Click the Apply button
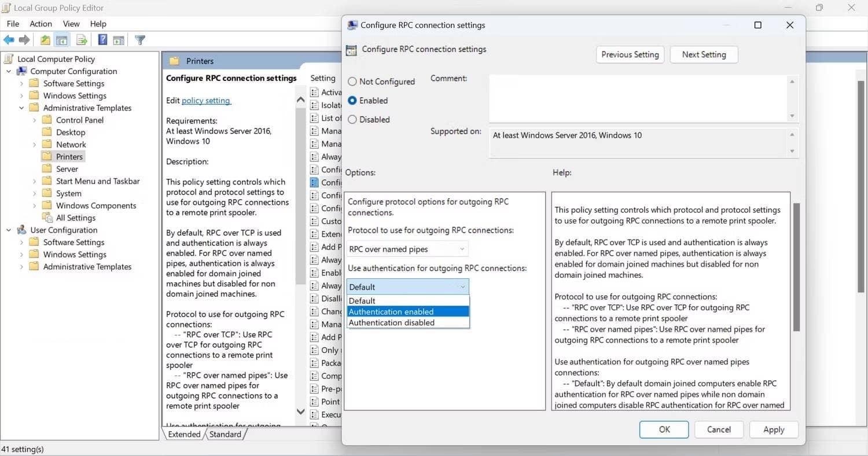The height and width of the screenshot is (456, 868). [x=774, y=429]
